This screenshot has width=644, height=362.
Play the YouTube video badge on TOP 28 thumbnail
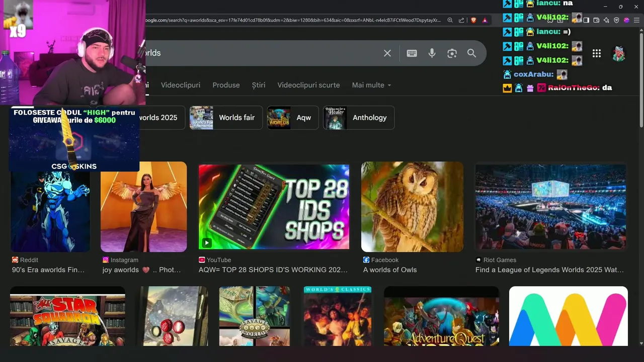point(206,243)
